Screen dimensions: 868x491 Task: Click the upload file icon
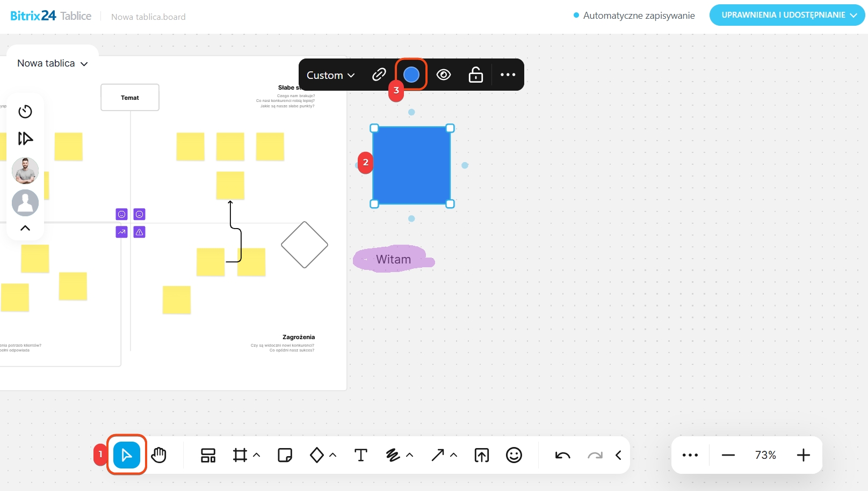point(482,455)
